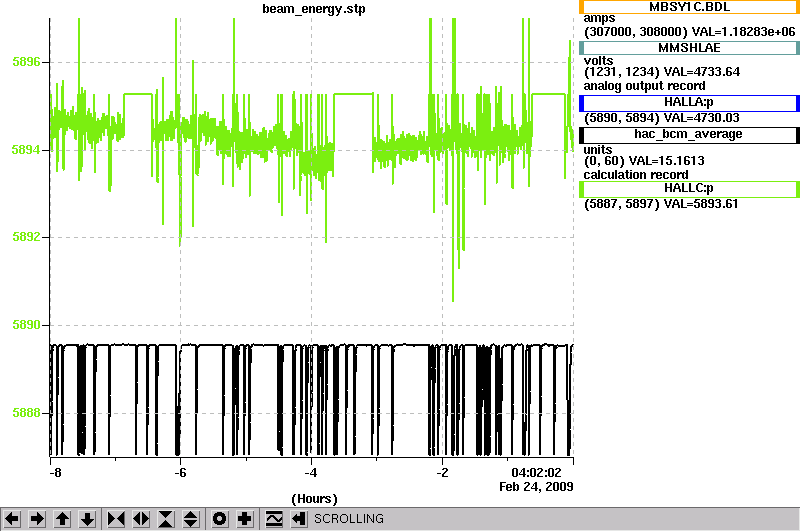This screenshot has height=531, width=800.
Task: Click the VAL=1.18283e+06 readout
Action: (x=743, y=32)
